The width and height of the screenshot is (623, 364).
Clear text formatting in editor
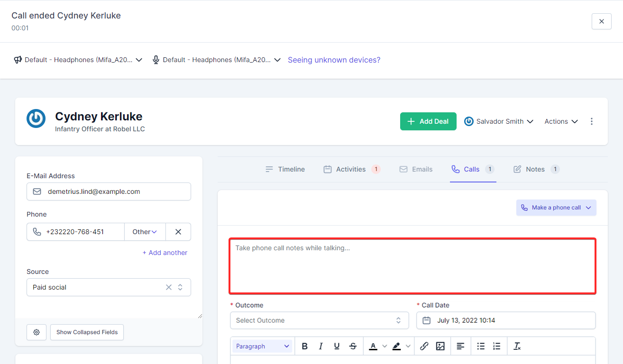(517, 346)
